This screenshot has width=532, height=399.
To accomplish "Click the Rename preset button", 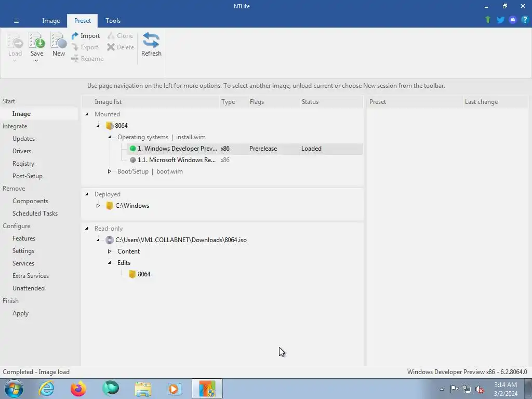I will 87,59.
